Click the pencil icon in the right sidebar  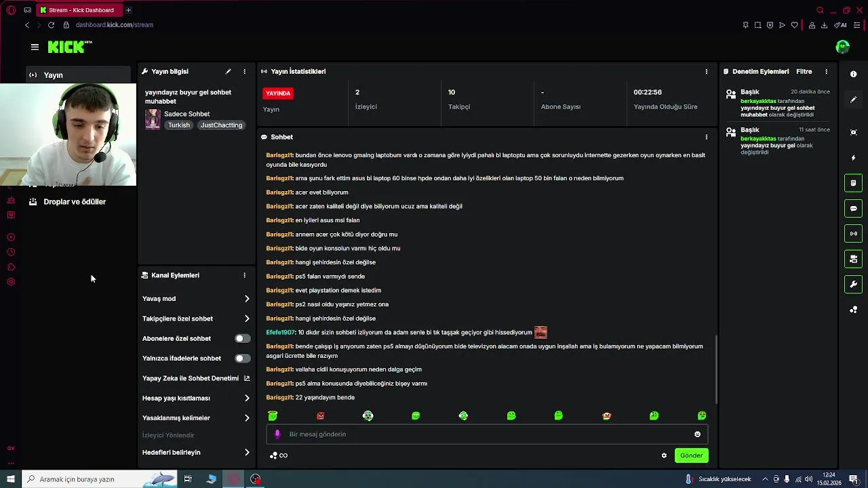point(853,100)
